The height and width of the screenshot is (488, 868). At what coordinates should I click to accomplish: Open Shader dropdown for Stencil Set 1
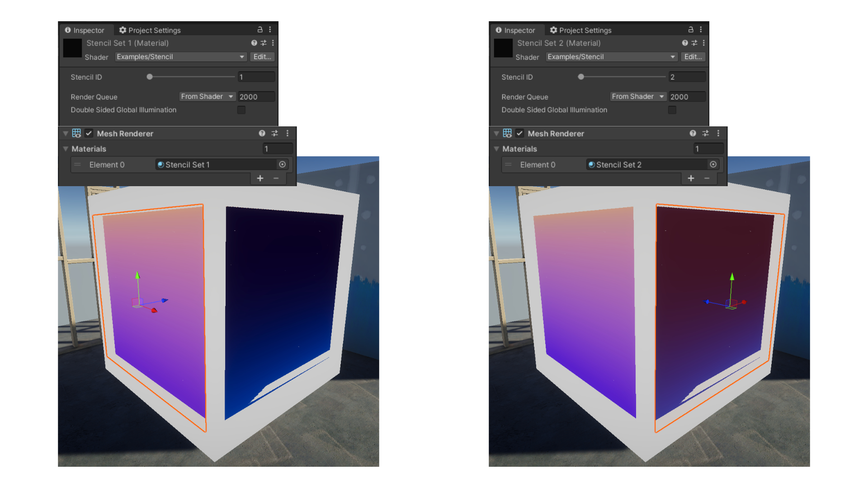(180, 57)
